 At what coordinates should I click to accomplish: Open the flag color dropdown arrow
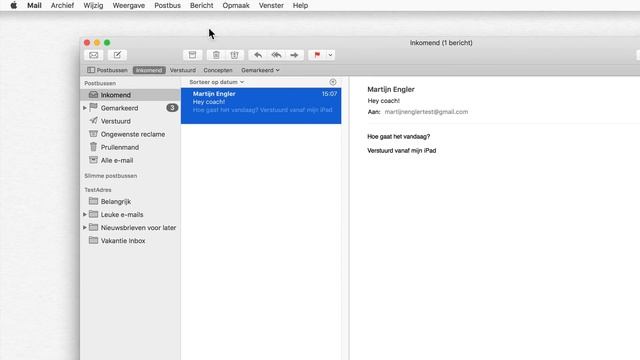coord(330,55)
